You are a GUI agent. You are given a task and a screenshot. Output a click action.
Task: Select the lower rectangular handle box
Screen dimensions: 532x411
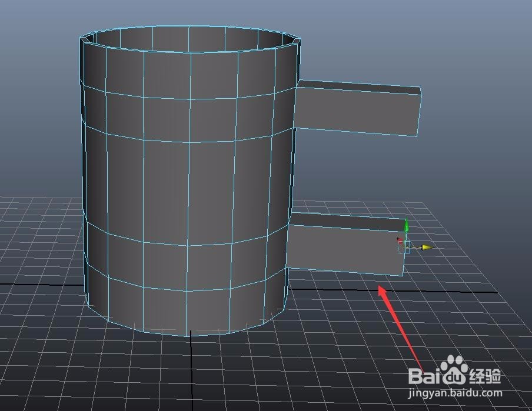click(346, 244)
